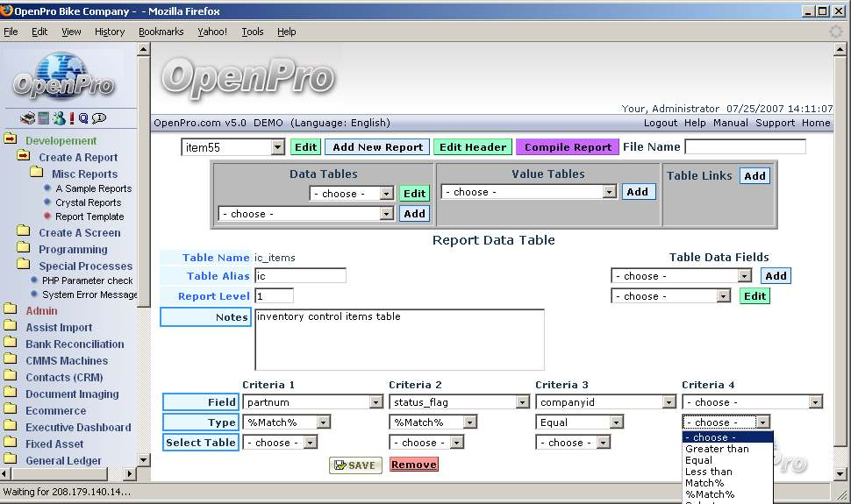Choose 'Greater than' in the open list
851x504 pixels.
pyautogui.click(x=717, y=449)
